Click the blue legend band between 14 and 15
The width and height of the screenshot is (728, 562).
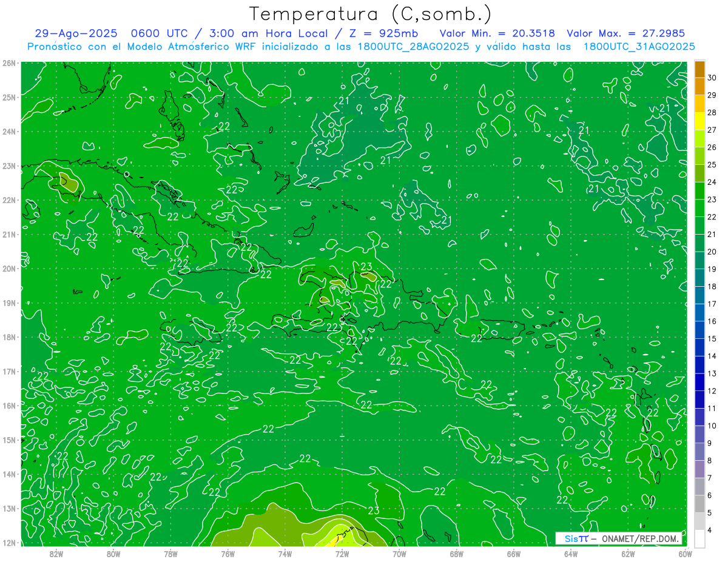click(699, 347)
